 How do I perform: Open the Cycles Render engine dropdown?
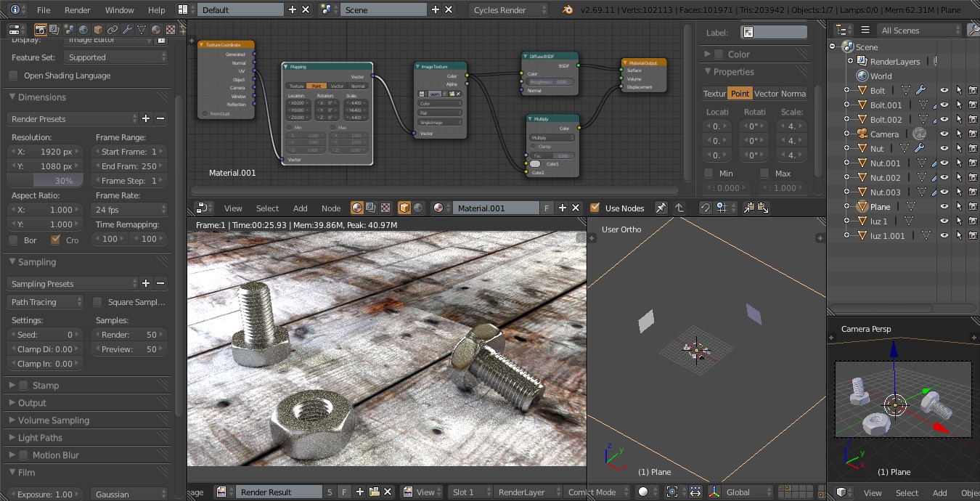pyautogui.click(x=509, y=10)
